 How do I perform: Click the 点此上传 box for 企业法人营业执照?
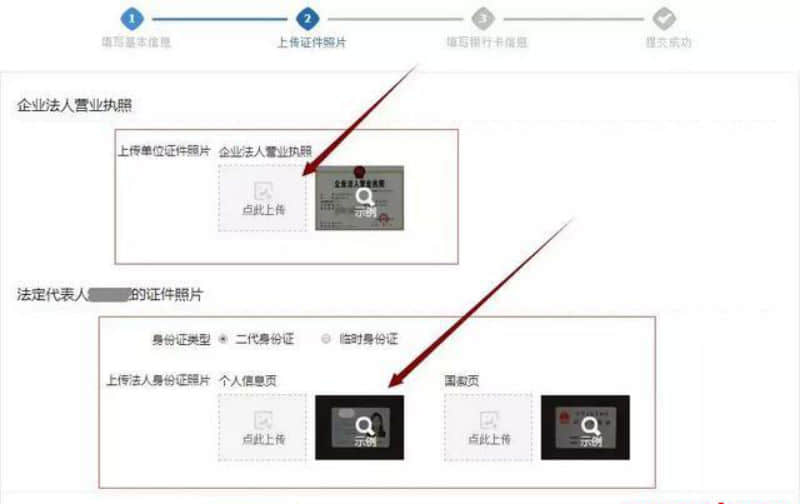262,198
